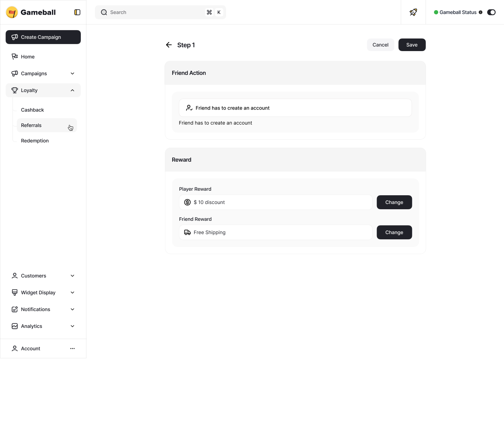The image size is (504, 429).
Task: Click the Home flag icon in sidebar
Action: pos(14,56)
